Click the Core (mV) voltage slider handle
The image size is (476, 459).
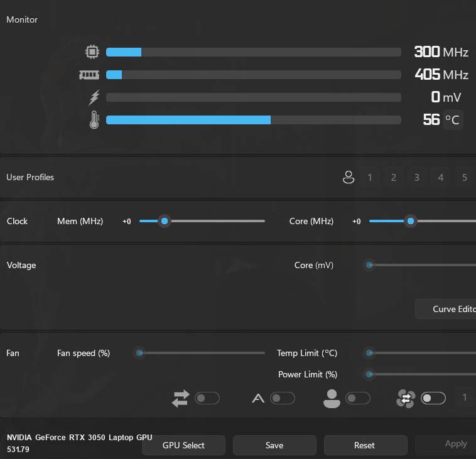pos(369,265)
